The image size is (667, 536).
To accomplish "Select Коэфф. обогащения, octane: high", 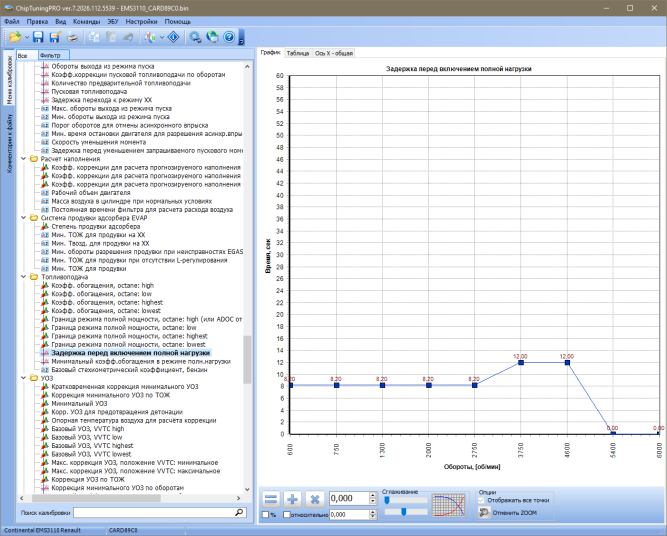I will tap(103, 285).
